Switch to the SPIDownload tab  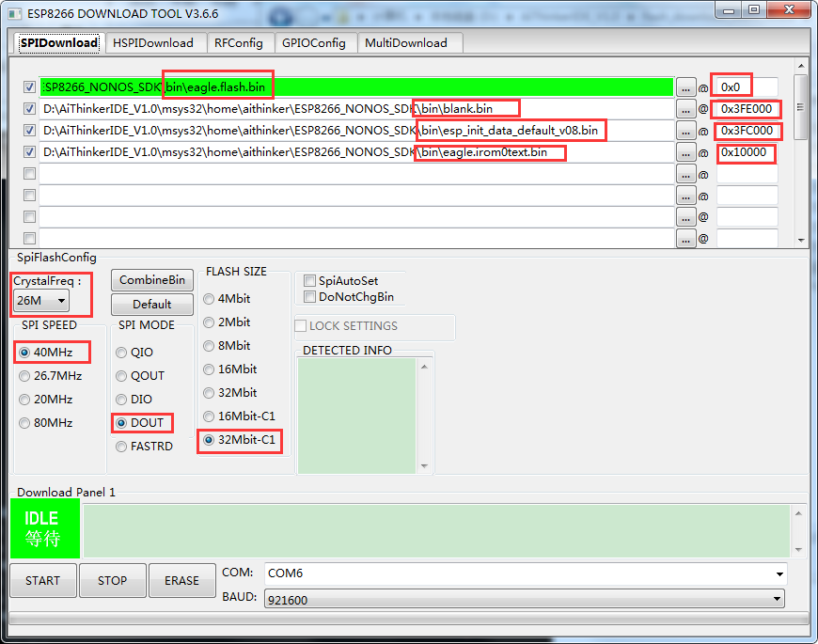pyautogui.click(x=59, y=42)
